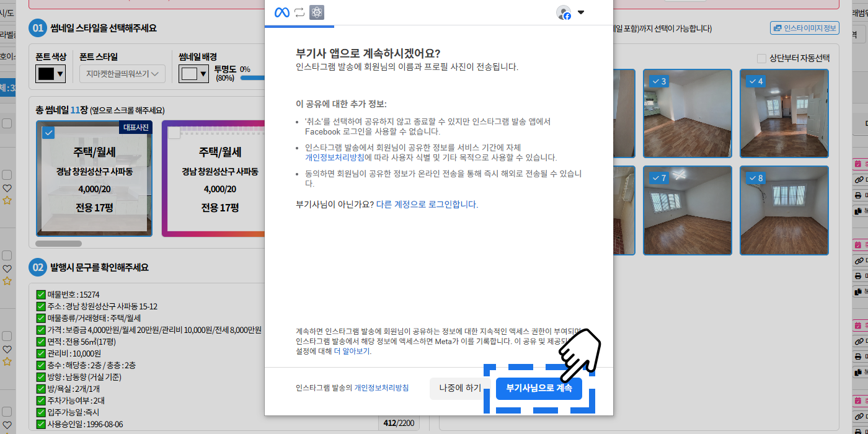Click the profile avatar with Facebook badge
The height and width of the screenshot is (434, 868).
click(564, 13)
